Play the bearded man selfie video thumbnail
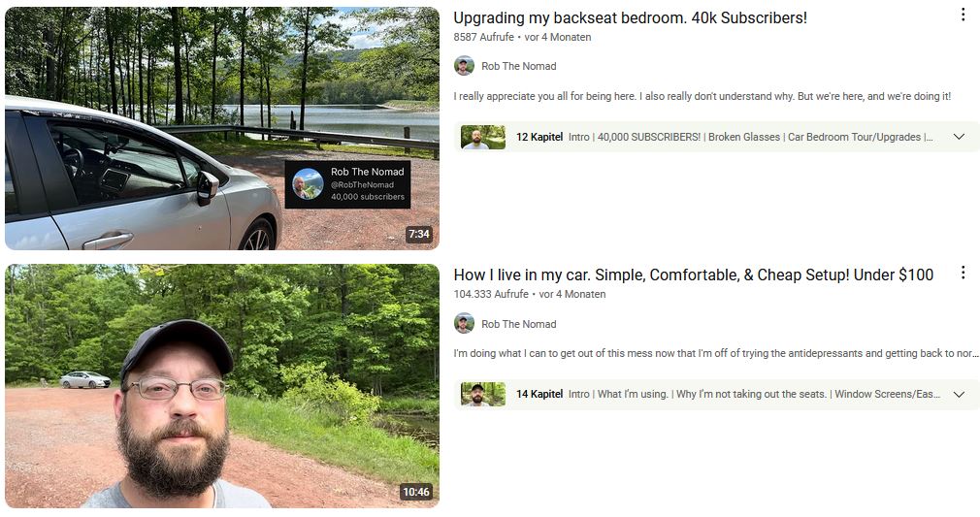The height and width of the screenshot is (517, 980). pos(222,386)
